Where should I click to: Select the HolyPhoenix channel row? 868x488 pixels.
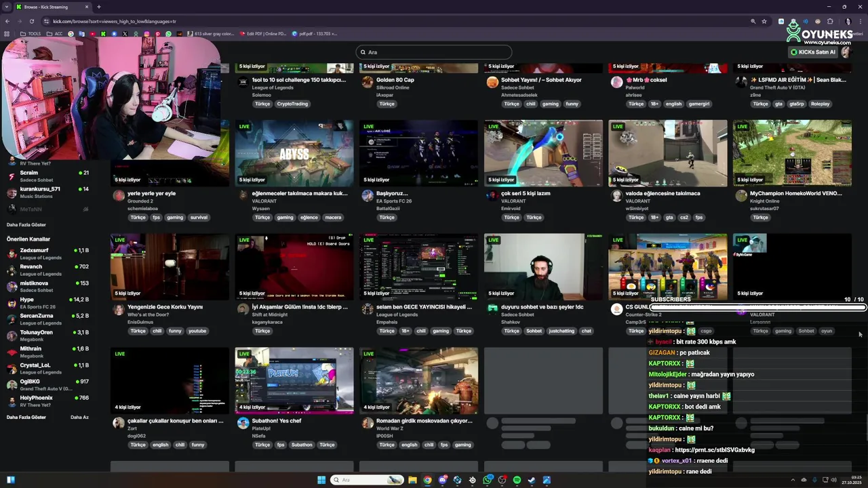pos(47,401)
